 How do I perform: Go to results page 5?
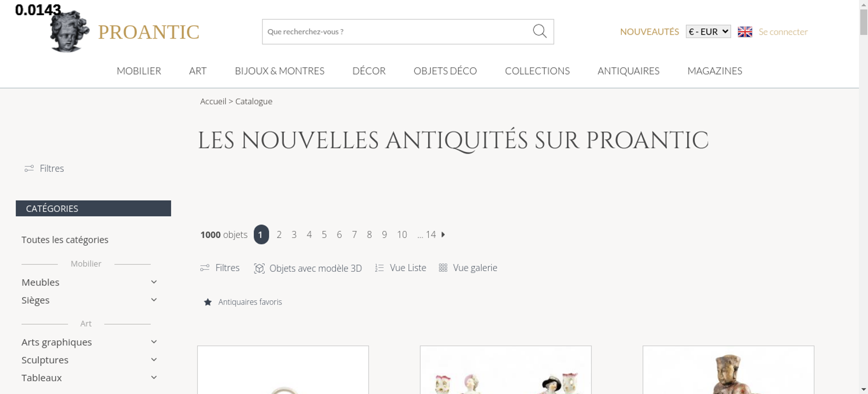pos(324,234)
